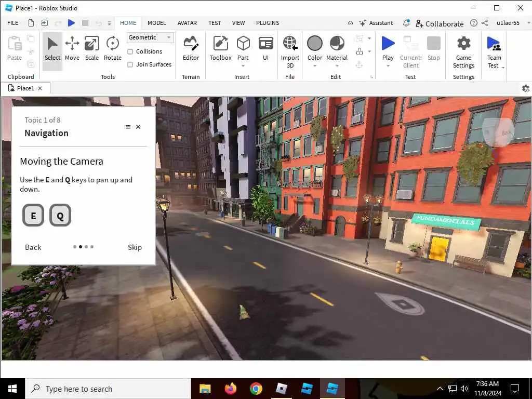
Task: Open the Geometric mode dropdown
Action: click(x=150, y=37)
